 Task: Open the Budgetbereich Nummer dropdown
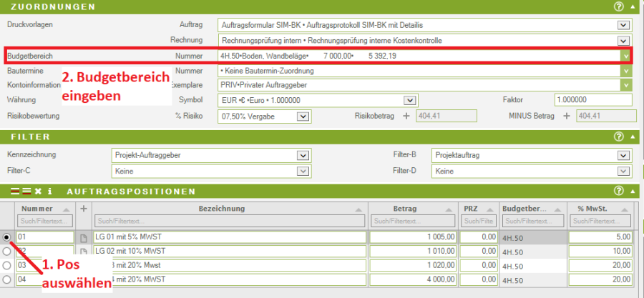(x=625, y=56)
